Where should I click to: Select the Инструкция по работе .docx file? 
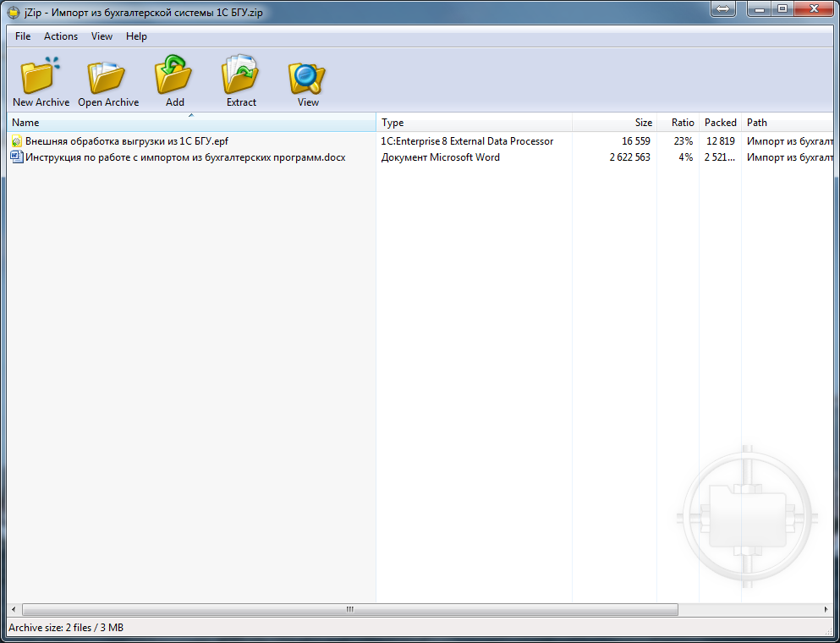185,157
